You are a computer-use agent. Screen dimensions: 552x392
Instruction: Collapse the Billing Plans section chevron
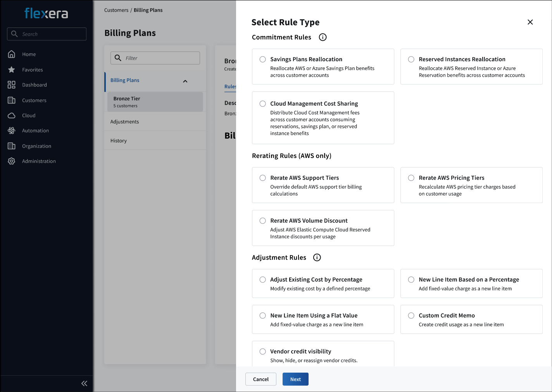click(185, 81)
